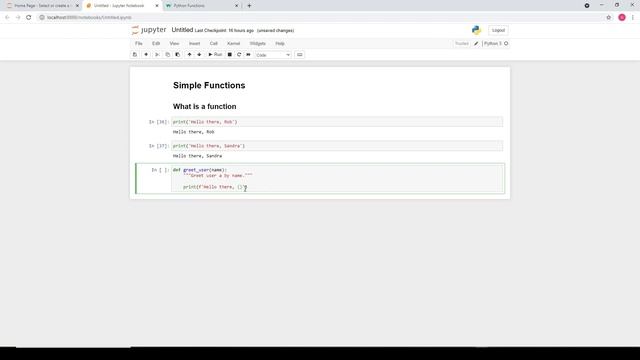Click the In [36] prompt
The image size is (640, 360).
[x=158, y=122]
